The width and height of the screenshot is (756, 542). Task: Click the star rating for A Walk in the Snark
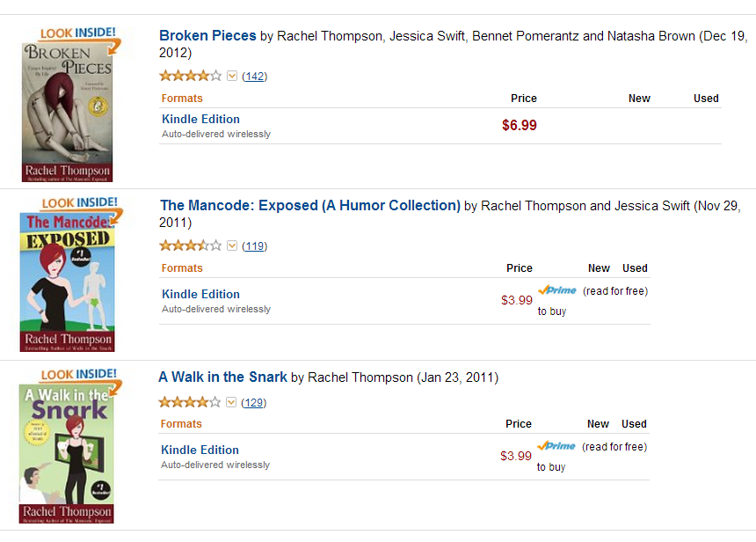190,402
